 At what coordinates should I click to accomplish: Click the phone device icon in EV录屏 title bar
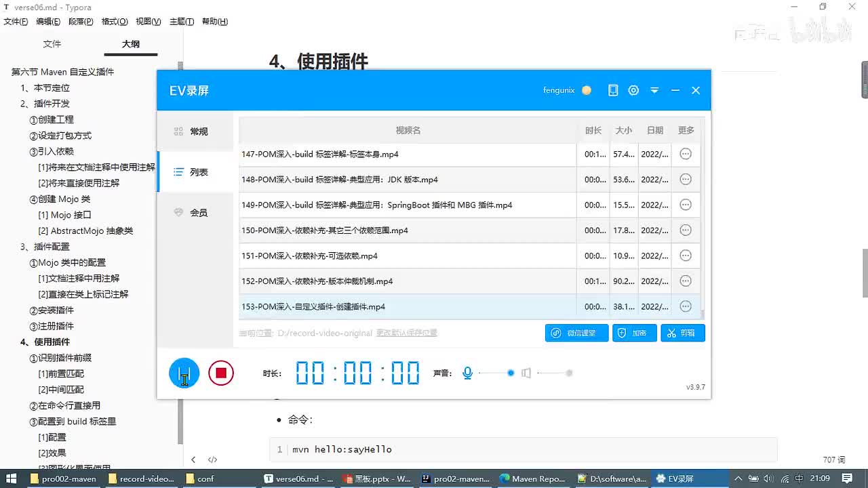point(613,90)
